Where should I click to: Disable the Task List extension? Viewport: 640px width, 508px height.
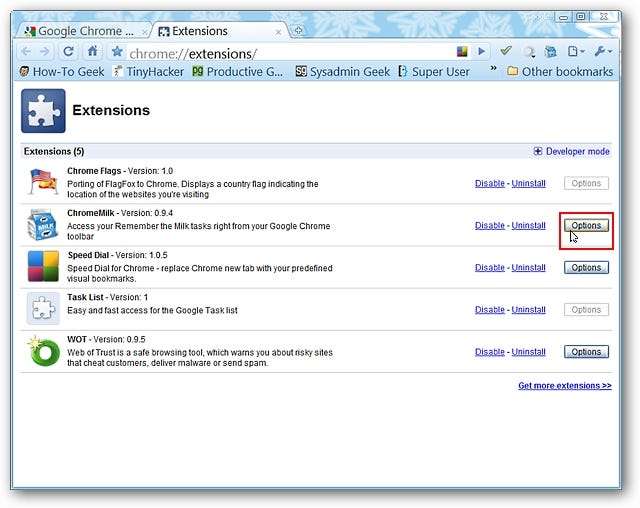(490, 310)
